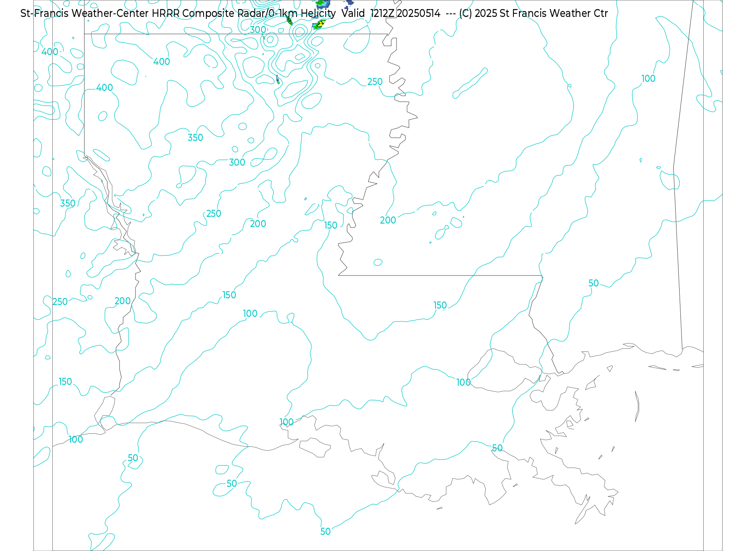Select the 'Valid 1212Z 20250514' timestamp text
Screen dimensions: 756x551
391,13
